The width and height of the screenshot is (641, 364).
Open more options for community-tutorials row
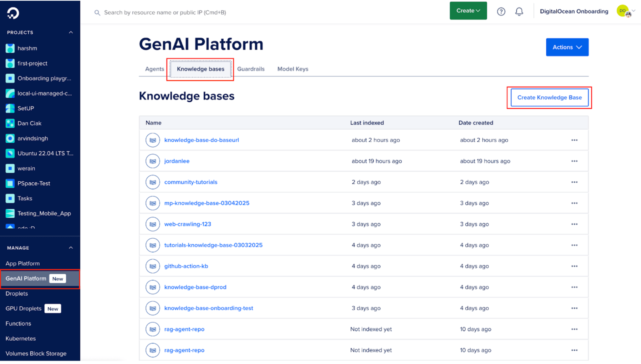(574, 182)
